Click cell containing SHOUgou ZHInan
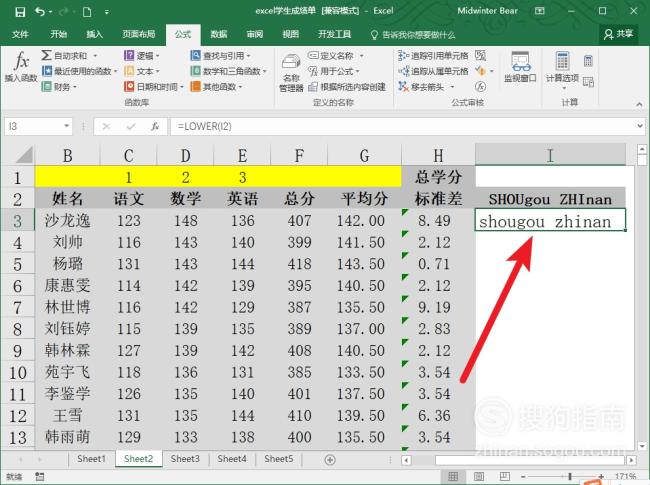The height and width of the screenshot is (485, 650). pyautogui.click(x=550, y=199)
